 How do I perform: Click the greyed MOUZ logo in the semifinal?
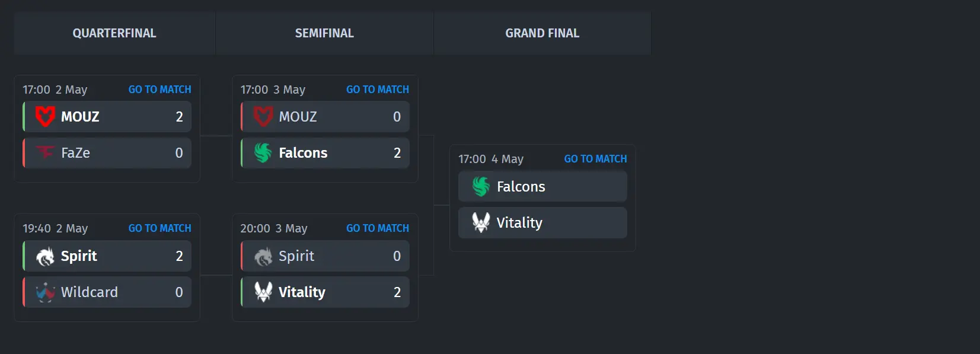pyautogui.click(x=263, y=116)
